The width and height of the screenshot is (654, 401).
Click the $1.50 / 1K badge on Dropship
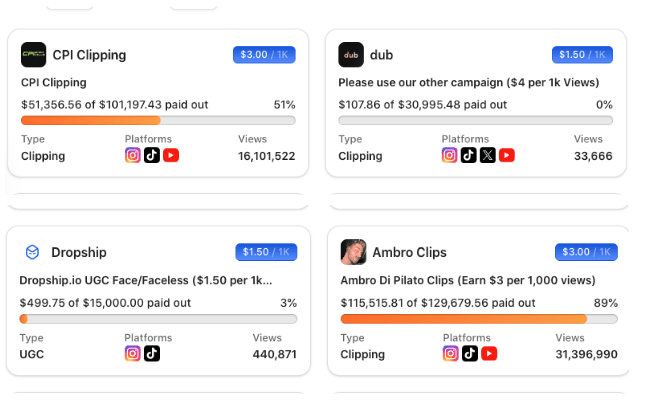pyautogui.click(x=266, y=252)
